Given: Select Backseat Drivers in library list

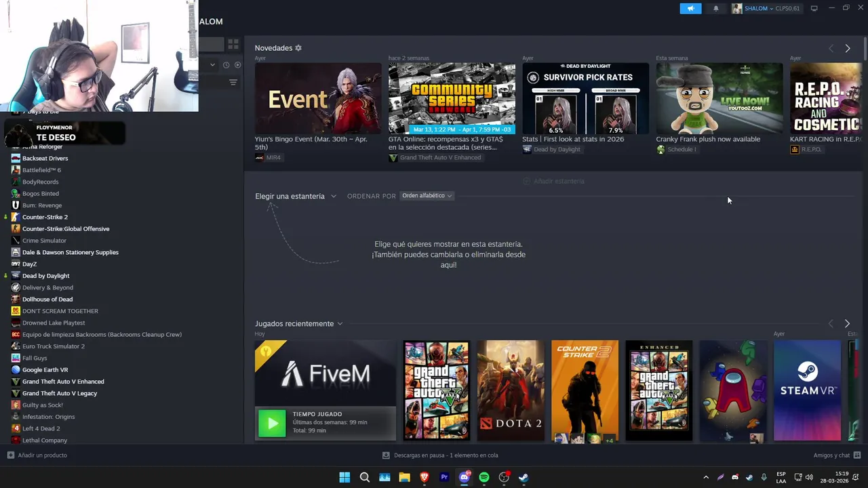Looking at the screenshot, I should click(45, 158).
